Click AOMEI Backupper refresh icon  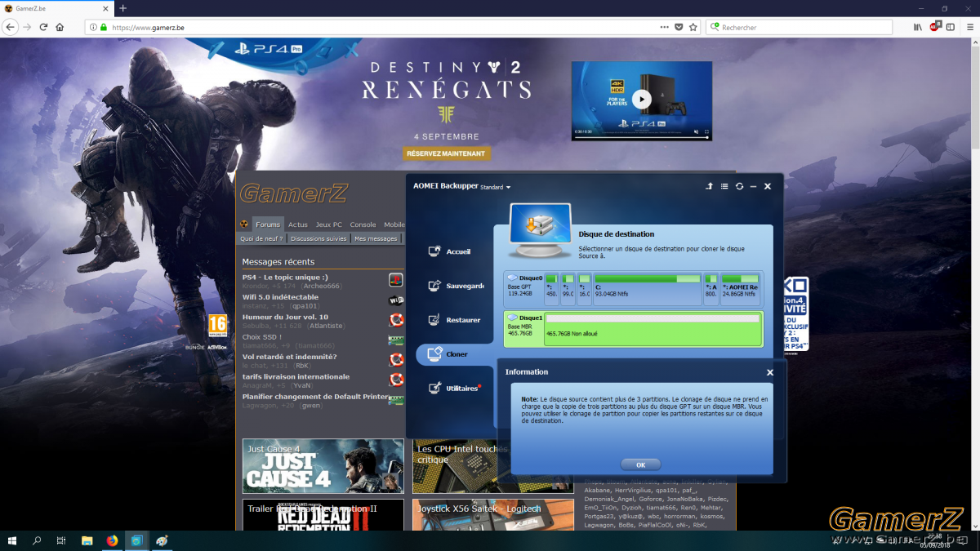coord(739,186)
